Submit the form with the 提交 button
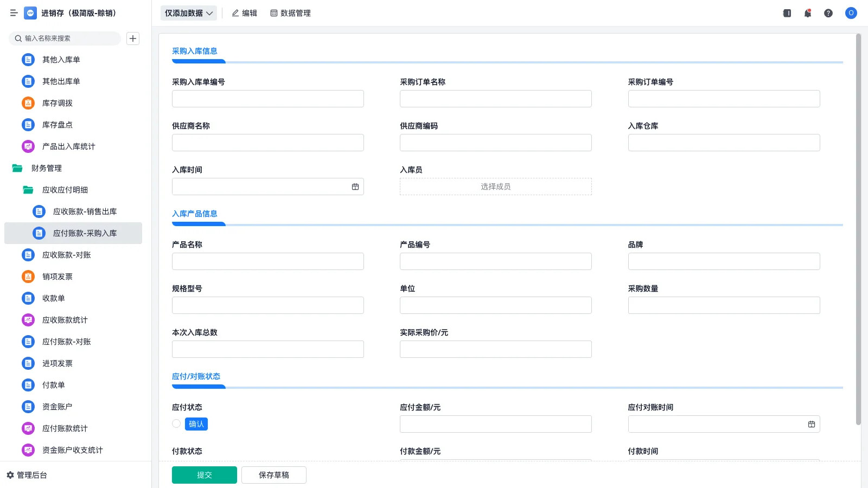This screenshot has height=488, width=868. coord(204,474)
